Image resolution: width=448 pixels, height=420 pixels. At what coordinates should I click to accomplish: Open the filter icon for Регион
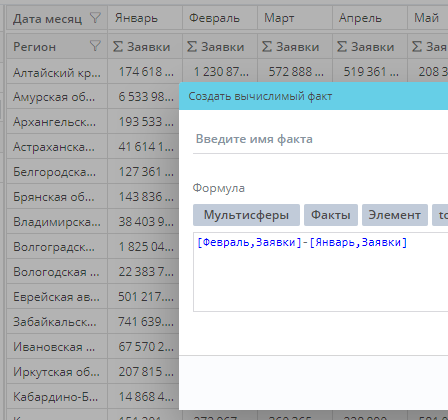point(95,46)
